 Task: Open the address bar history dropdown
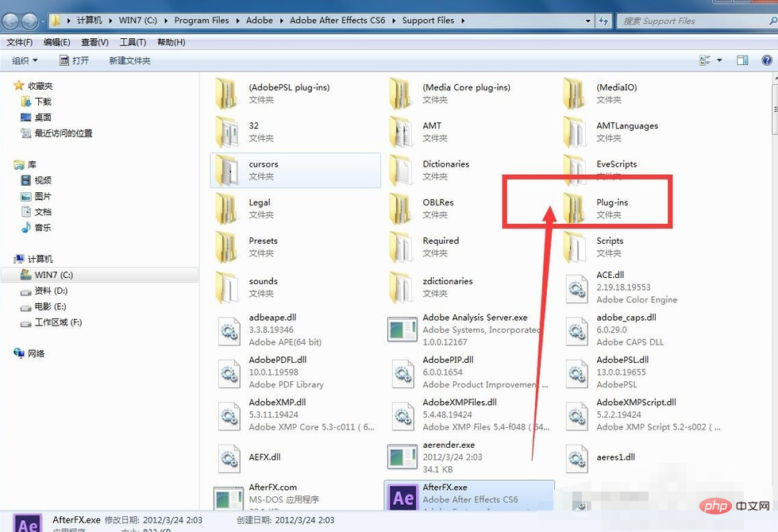[588, 21]
